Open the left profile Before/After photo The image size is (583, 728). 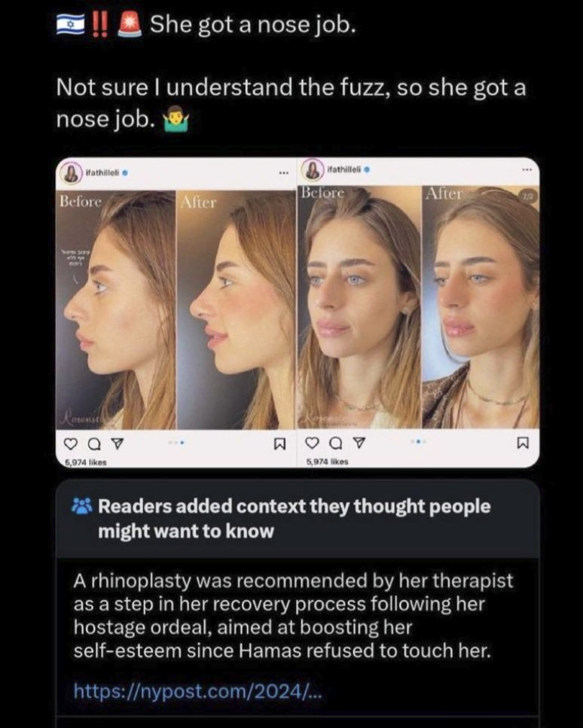pos(176,309)
